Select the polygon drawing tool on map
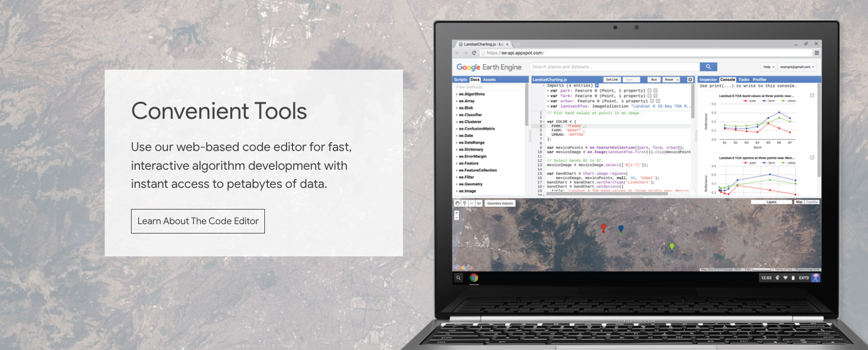 (x=478, y=204)
